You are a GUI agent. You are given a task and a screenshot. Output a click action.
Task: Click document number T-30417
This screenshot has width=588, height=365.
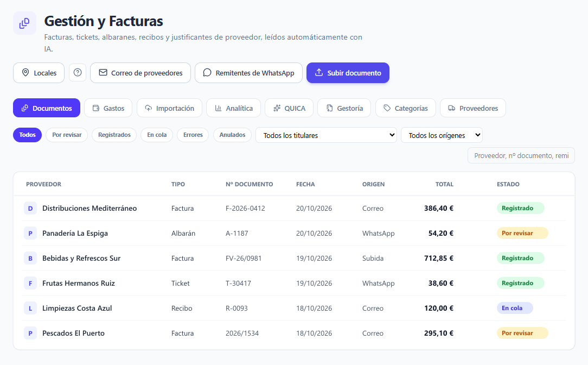[238, 283]
